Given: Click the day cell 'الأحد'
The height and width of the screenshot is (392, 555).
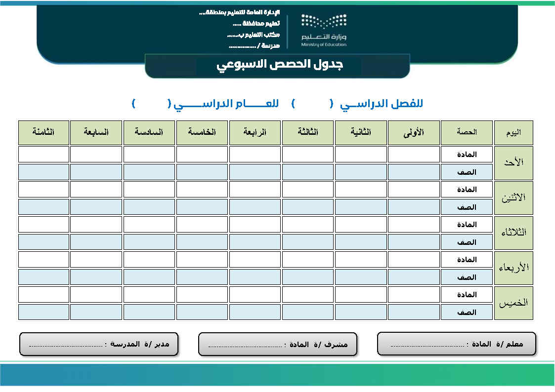Looking at the screenshot, I should pos(513,163).
